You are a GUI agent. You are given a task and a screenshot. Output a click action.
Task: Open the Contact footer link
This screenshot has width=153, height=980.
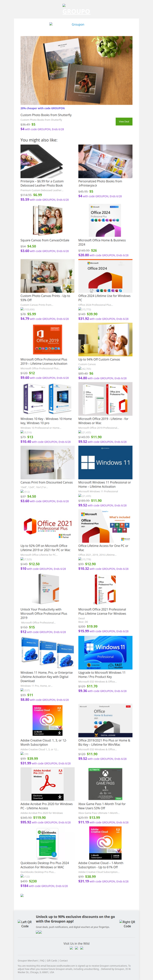(63, 961)
